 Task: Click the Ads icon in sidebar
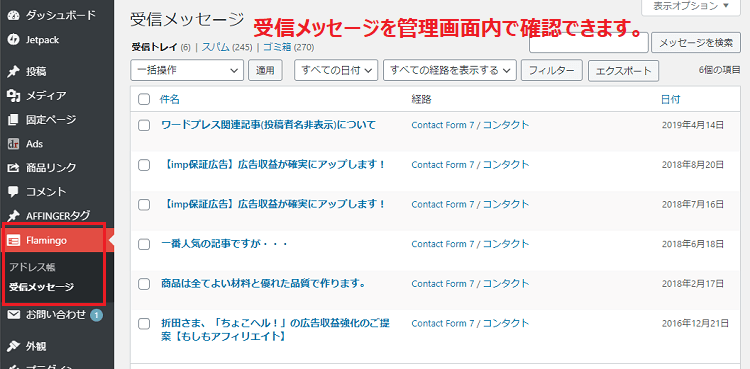13,144
